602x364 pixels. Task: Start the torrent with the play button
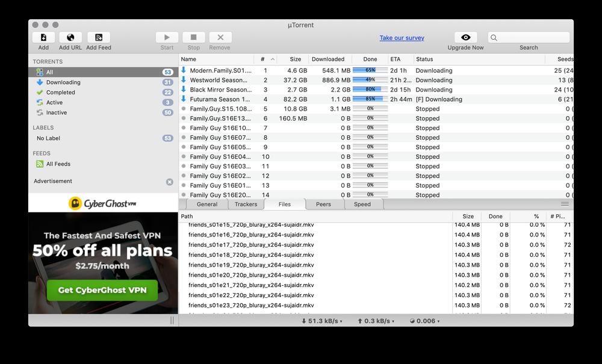click(167, 37)
